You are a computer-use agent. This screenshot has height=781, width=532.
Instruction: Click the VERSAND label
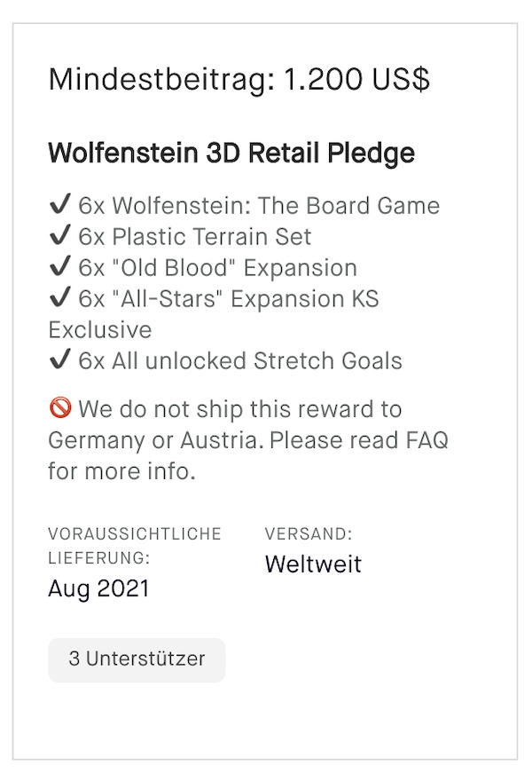click(309, 534)
